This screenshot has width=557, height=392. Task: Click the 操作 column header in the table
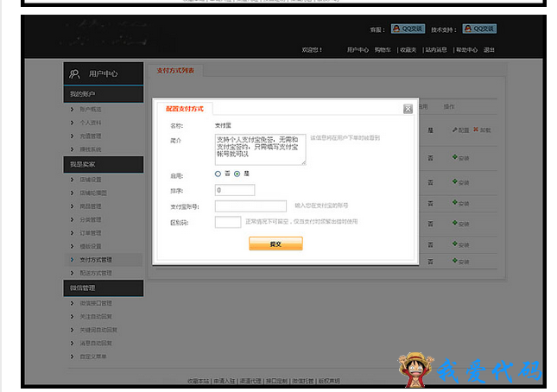pyautogui.click(x=449, y=106)
